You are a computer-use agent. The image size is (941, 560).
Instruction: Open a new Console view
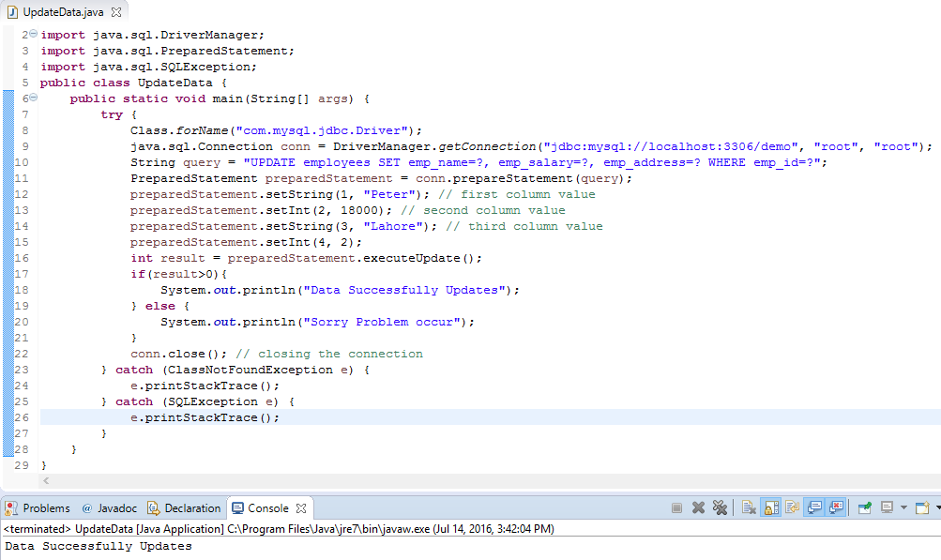coord(922,507)
